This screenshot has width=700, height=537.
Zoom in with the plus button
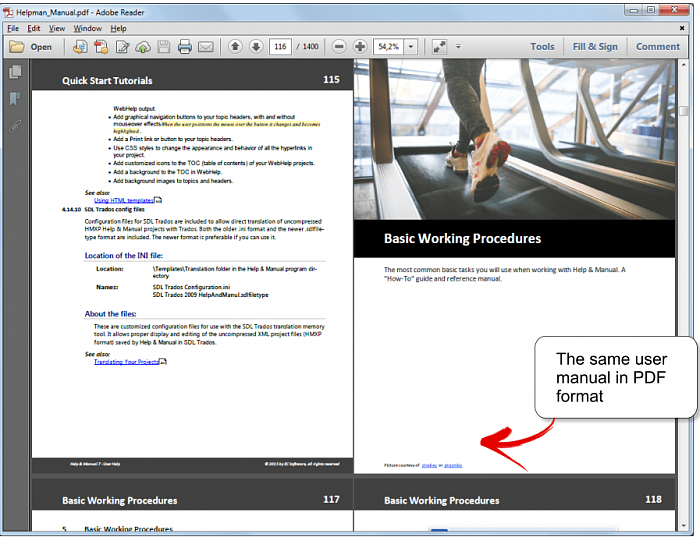point(360,47)
